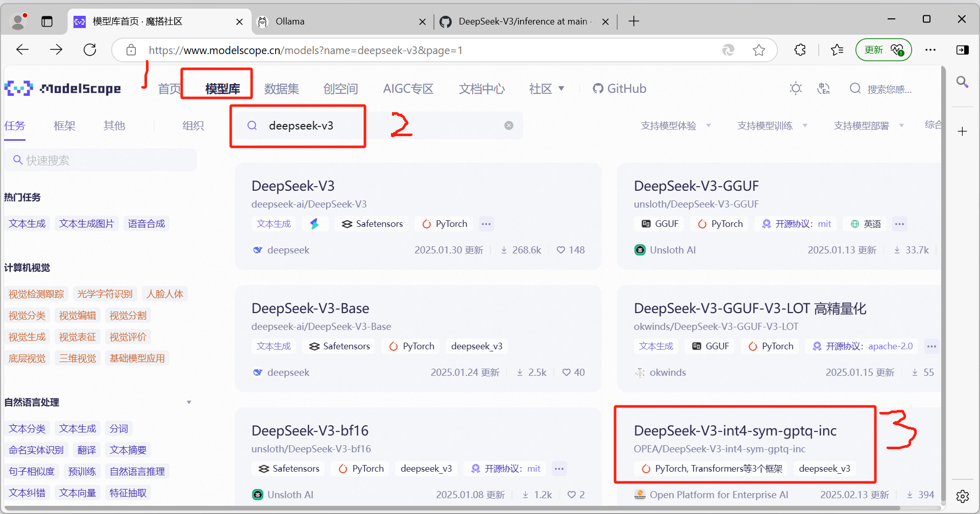Click the deepseek-v3 model search field

pyautogui.click(x=378, y=125)
